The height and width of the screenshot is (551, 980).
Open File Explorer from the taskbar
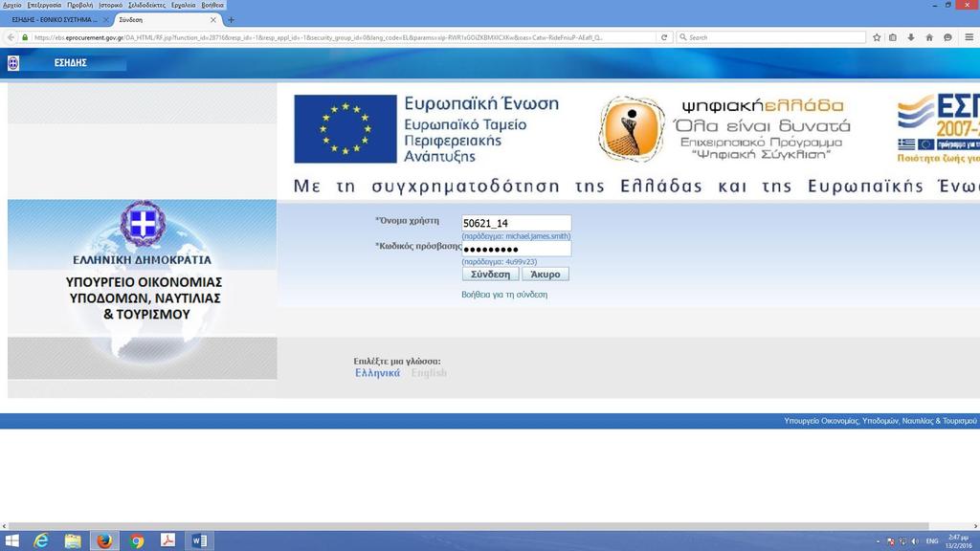pos(73,541)
